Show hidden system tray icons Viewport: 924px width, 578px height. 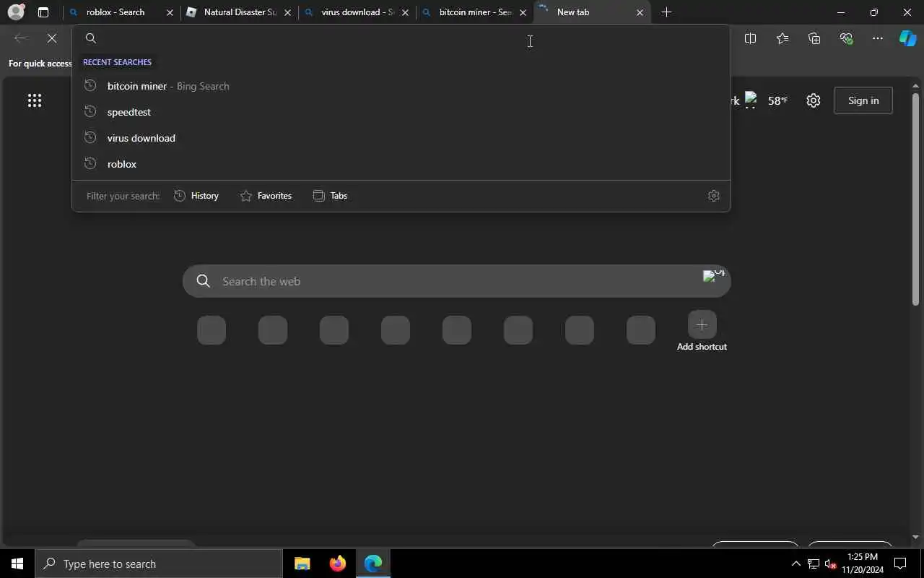796,564
